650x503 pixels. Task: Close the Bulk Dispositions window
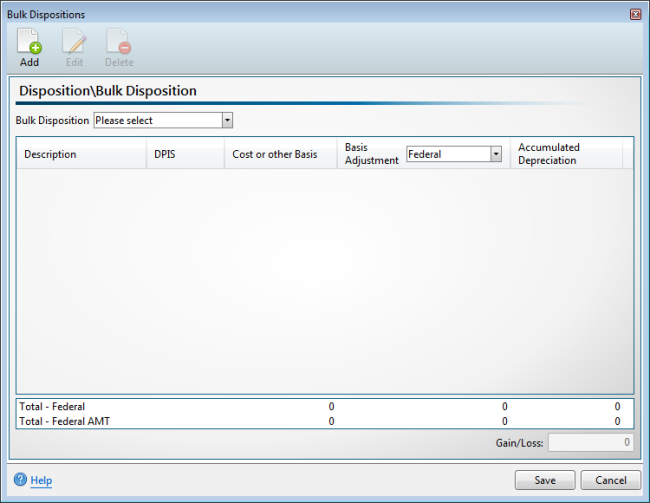click(635, 15)
